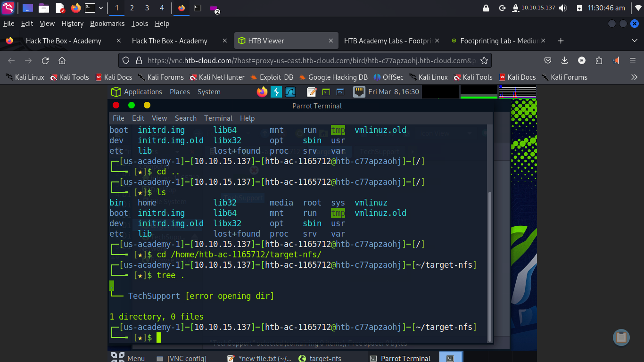Screen dimensions: 644x362
Task: Launch Wireshark from the Parrot panel
Action: click(x=290, y=92)
